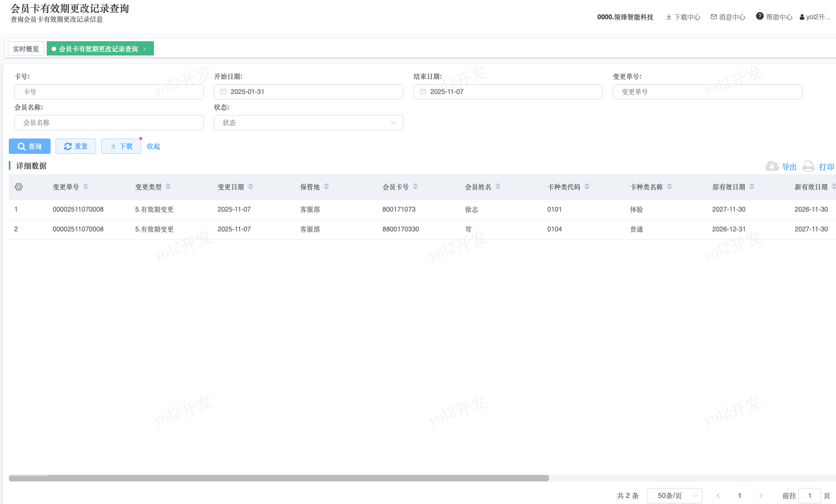Click the horizontal table scrollbar
The image size is (836, 504).
click(x=279, y=478)
